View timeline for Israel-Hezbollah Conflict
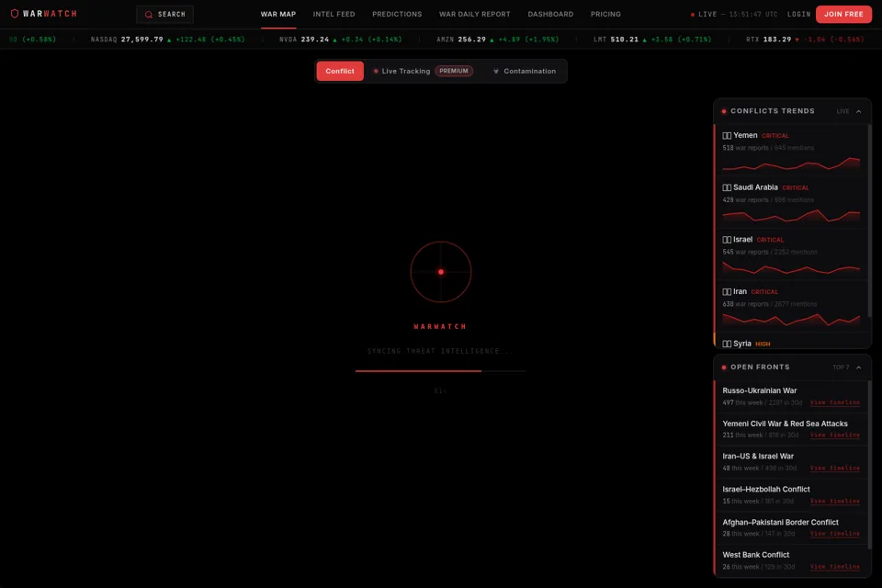Viewport: 882px width, 588px height. click(834, 501)
